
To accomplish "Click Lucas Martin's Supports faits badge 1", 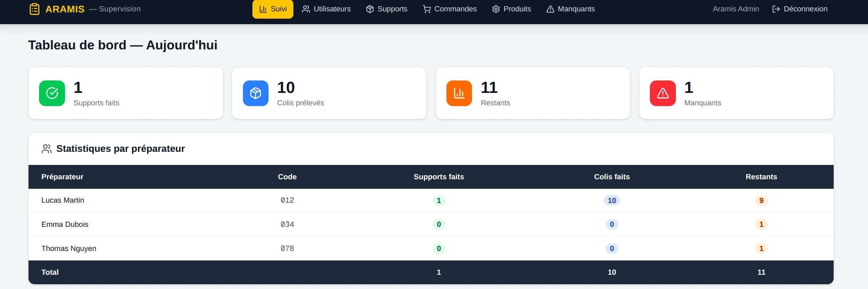I will [439, 200].
